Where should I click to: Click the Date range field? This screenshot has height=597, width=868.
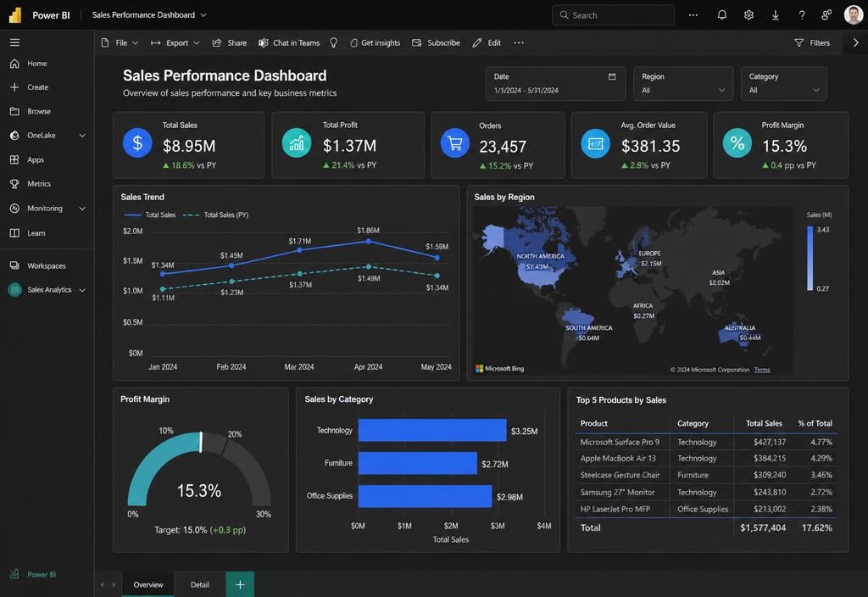pyautogui.click(x=555, y=84)
